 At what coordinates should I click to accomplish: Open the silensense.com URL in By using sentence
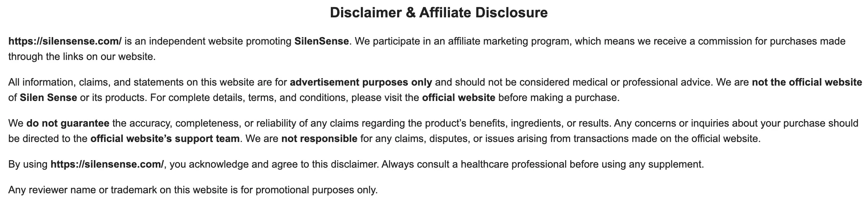coord(107,164)
